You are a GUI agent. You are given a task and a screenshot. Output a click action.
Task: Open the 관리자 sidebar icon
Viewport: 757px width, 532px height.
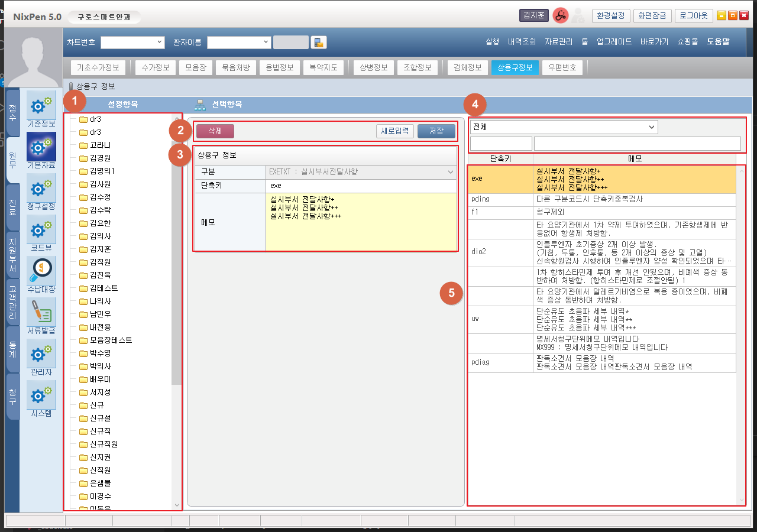click(x=41, y=354)
